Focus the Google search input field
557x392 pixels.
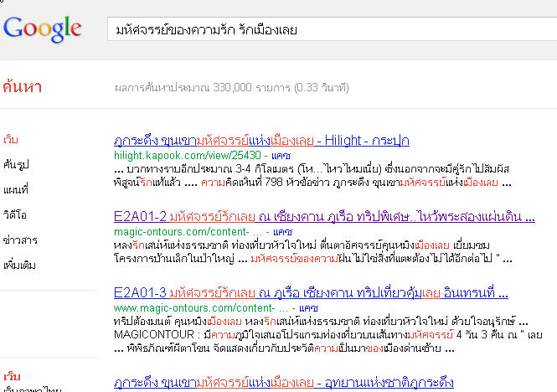pyautogui.click(x=333, y=29)
